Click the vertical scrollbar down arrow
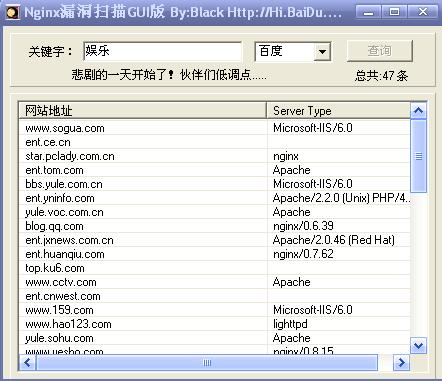 (x=418, y=345)
